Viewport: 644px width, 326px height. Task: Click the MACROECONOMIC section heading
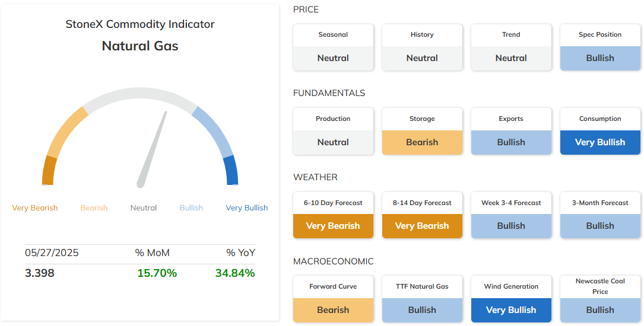[334, 261]
